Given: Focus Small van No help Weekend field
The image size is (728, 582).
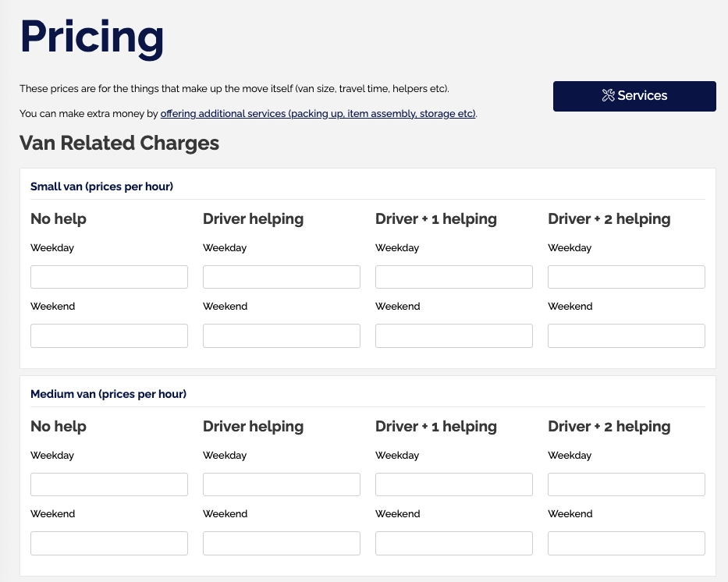Looking at the screenshot, I should click(109, 335).
